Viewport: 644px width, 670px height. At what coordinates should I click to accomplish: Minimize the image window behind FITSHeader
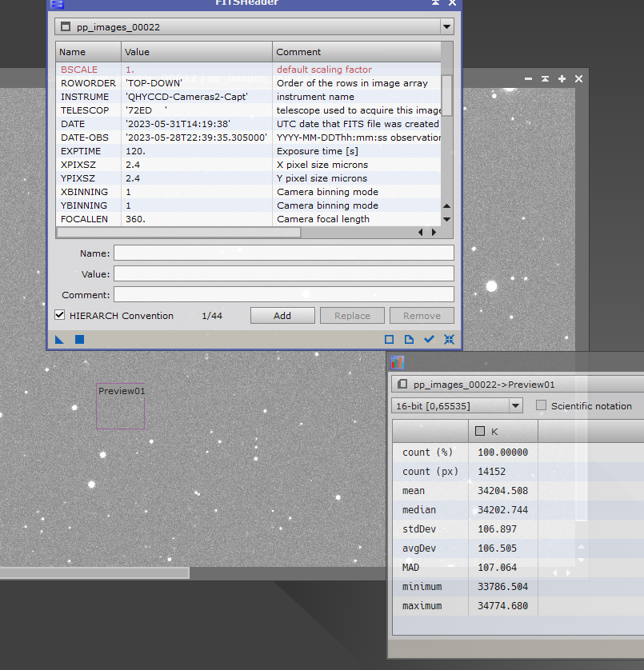(528, 79)
